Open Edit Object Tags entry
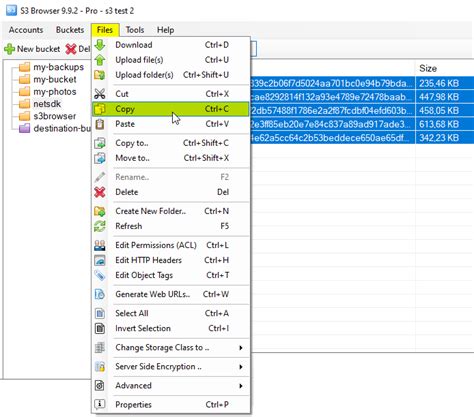Screen dimensions: 474x417 171,275
